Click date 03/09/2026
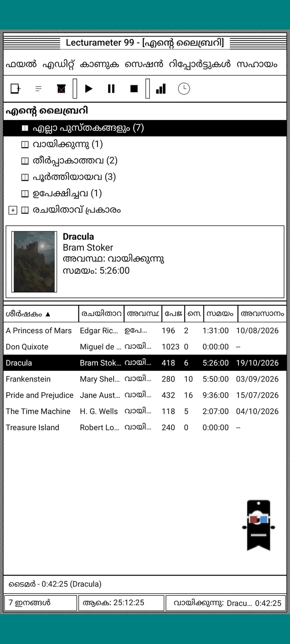This screenshot has width=290, height=644. tap(257, 379)
